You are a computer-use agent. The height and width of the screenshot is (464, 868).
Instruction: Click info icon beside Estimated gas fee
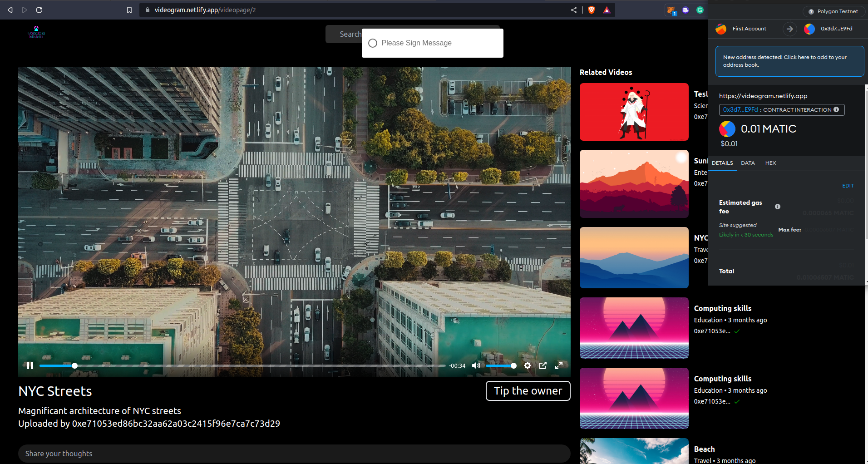pos(778,207)
